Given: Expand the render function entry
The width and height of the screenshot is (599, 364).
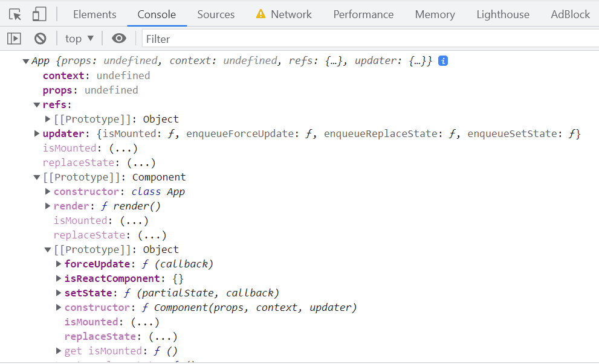Looking at the screenshot, I should click(48, 206).
